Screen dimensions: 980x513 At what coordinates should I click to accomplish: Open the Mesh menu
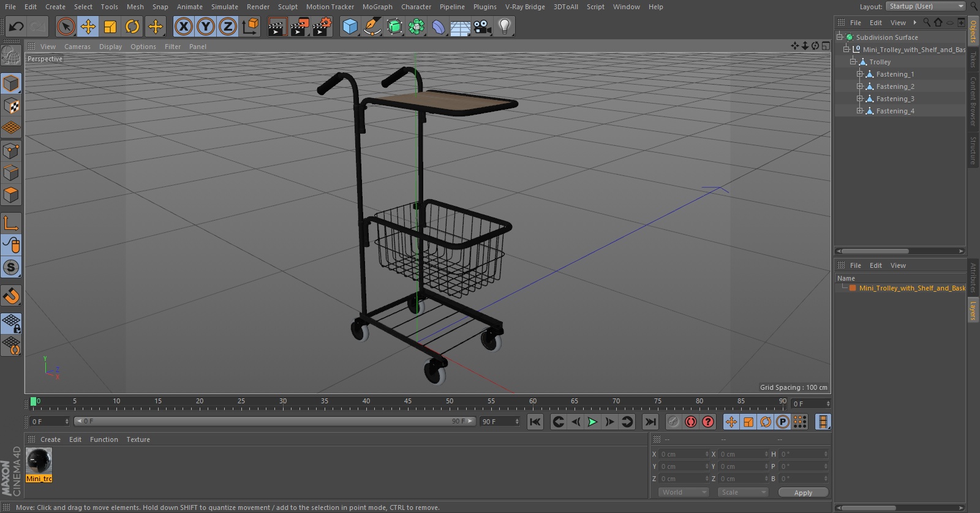[x=135, y=7]
